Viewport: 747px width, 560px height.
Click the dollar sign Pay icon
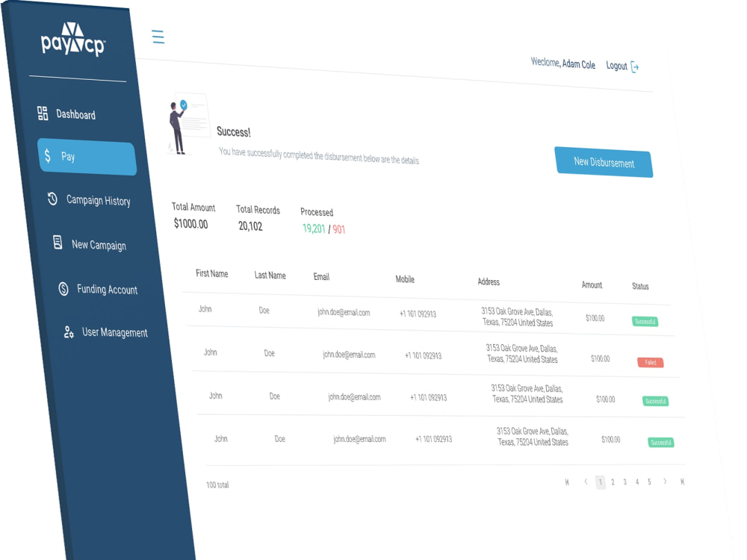[48, 155]
